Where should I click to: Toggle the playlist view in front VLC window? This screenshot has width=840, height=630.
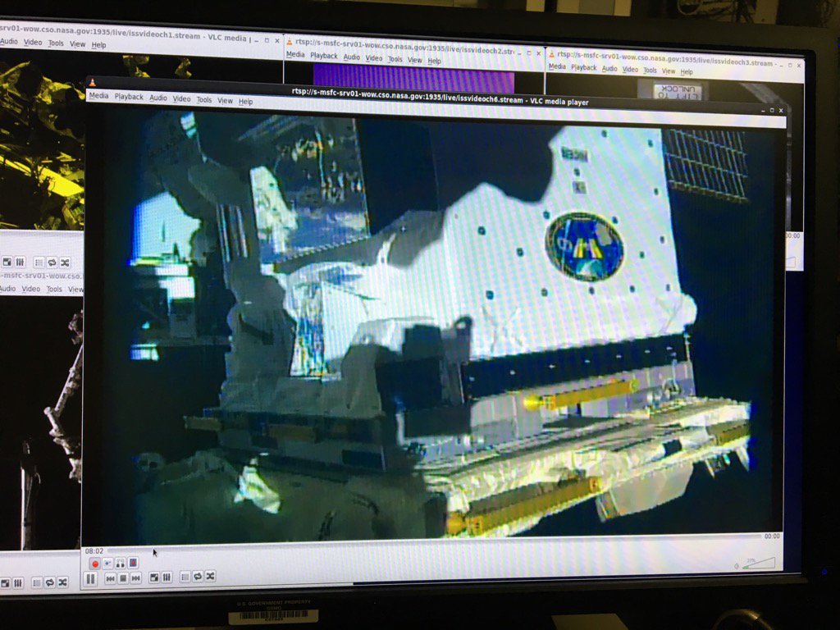pos(185,577)
